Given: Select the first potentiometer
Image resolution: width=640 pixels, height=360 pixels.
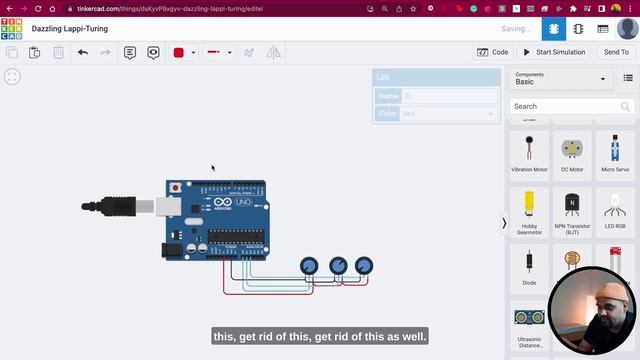Looking at the screenshot, I should (309, 266).
